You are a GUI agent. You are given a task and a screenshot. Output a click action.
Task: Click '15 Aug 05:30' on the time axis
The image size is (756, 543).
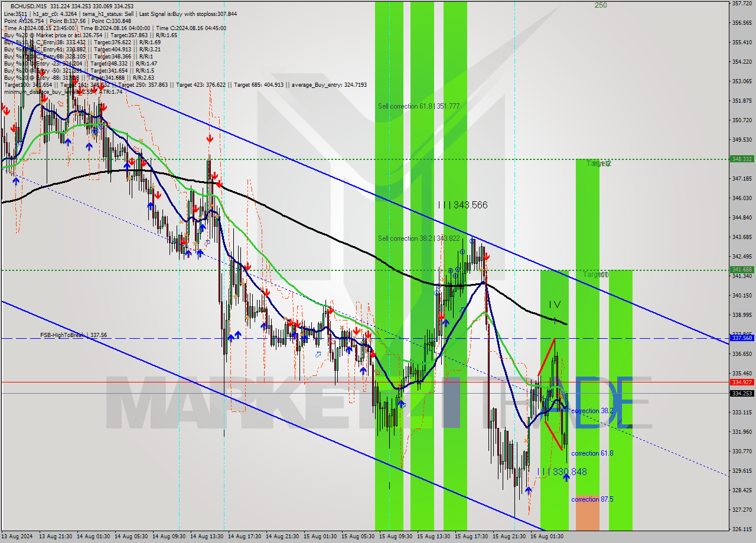pos(358,537)
